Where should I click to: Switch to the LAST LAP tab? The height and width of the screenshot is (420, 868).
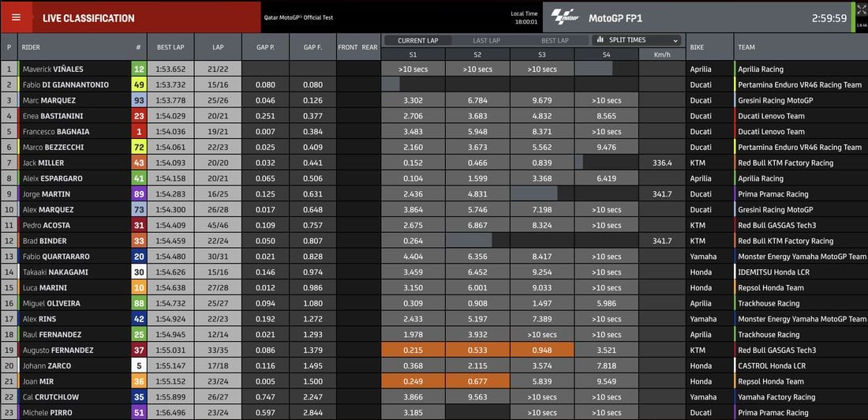click(x=487, y=40)
